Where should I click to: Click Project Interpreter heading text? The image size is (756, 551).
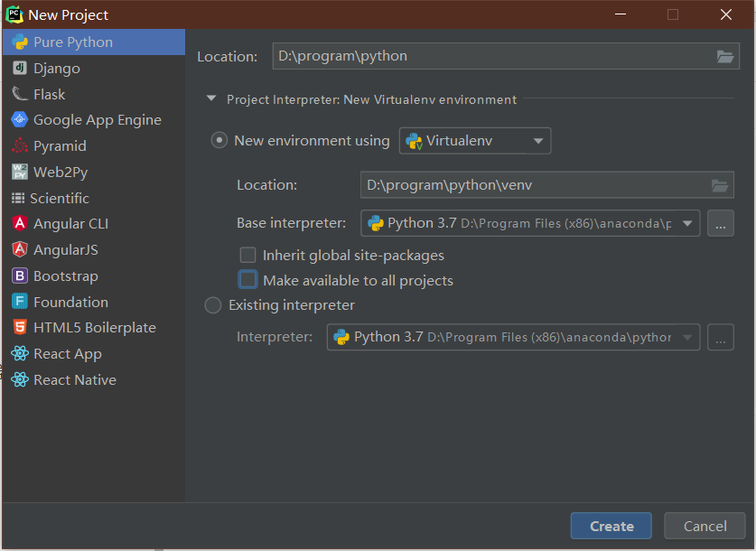tap(372, 99)
